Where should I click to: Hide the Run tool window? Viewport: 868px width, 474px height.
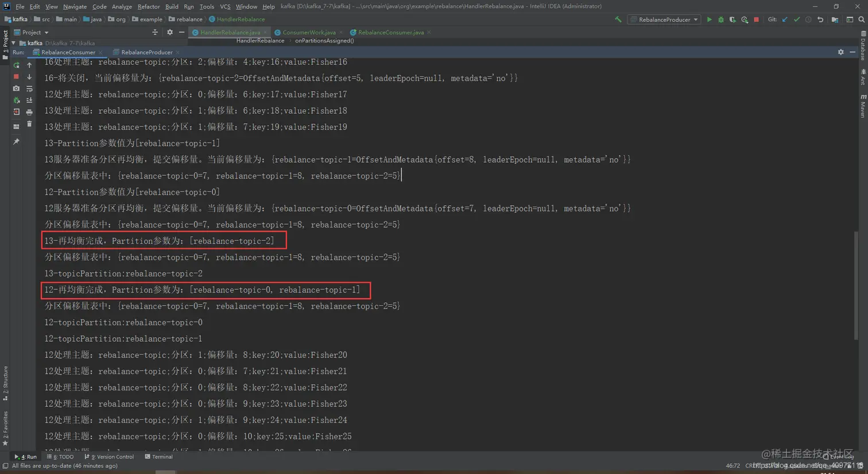(852, 52)
